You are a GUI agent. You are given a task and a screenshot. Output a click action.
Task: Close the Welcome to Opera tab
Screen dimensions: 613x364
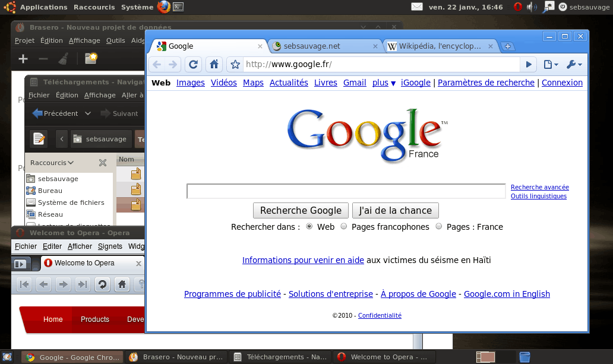point(138,264)
